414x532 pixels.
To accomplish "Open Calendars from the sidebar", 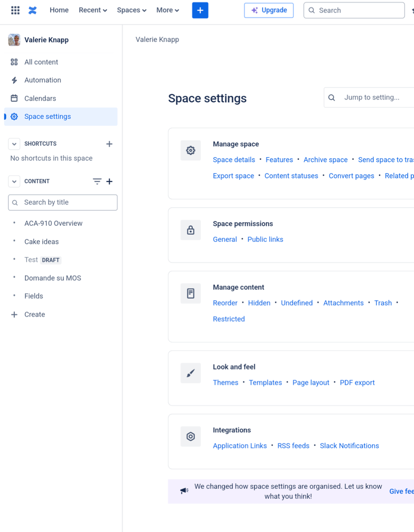I will tap(14, 98).
